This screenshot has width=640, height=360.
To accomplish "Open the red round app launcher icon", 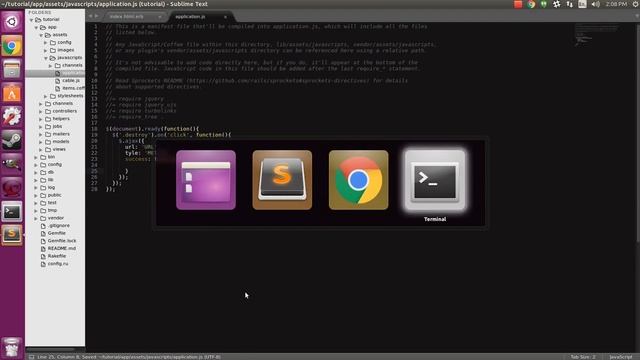I will (12, 188).
